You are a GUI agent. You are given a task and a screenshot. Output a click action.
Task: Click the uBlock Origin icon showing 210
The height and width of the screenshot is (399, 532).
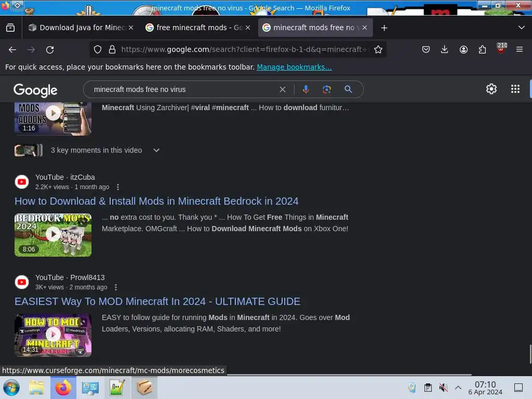click(x=501, y=48)
